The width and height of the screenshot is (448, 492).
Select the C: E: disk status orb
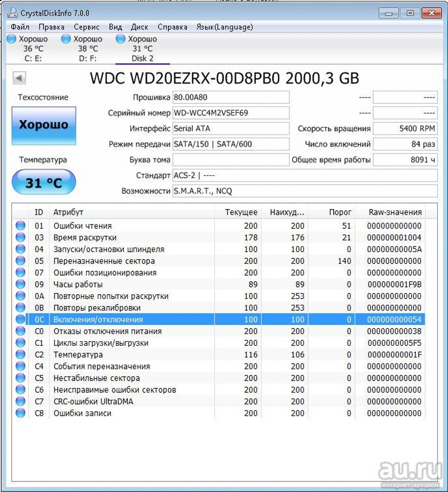coord(12,39)
